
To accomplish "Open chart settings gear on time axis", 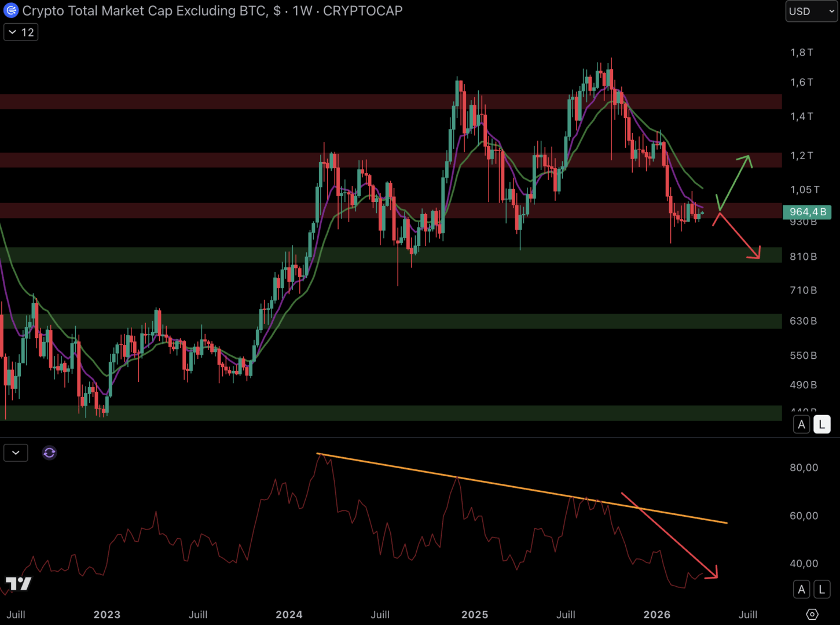I will (812, 614).
